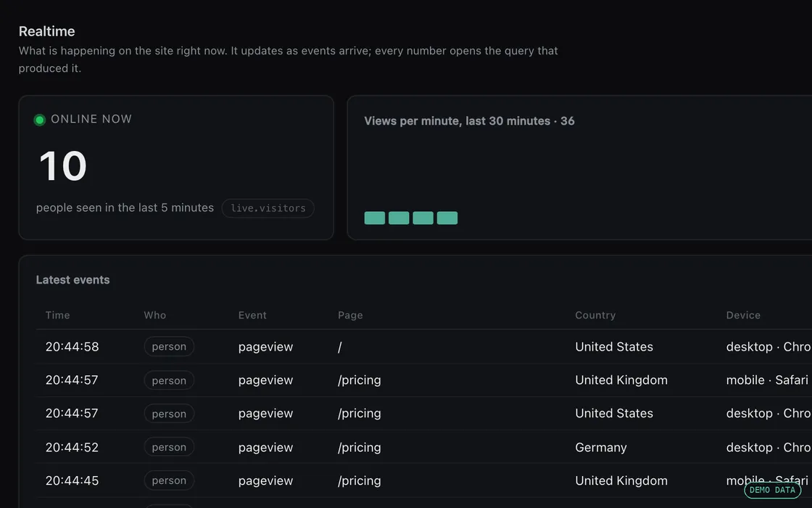Click pageview in the 20:44:52 row
812x508 pixels.
tap(265, 447)
